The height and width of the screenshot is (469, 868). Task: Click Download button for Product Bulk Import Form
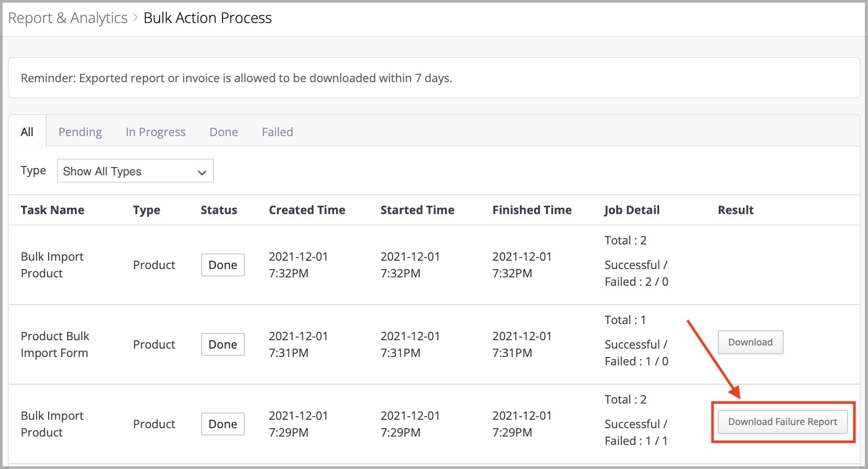[x=750, y=342]
